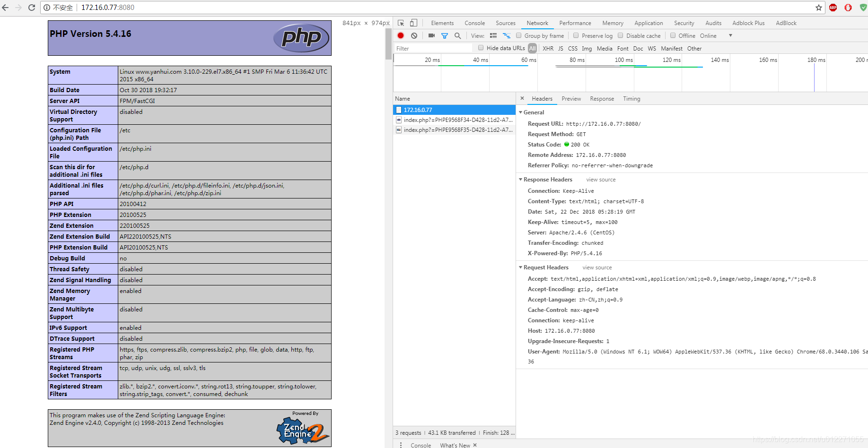Activate the inspect element picker icon

[x=401, y=23]
